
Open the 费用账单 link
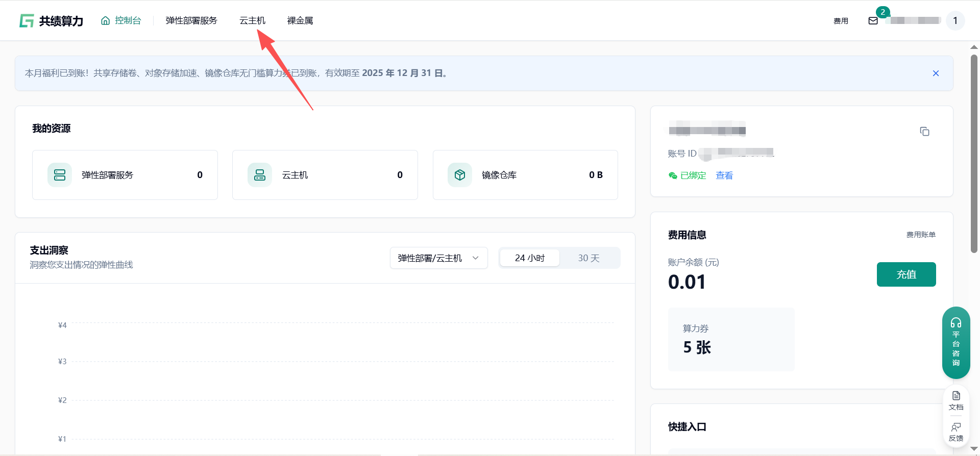click(921, 235)
